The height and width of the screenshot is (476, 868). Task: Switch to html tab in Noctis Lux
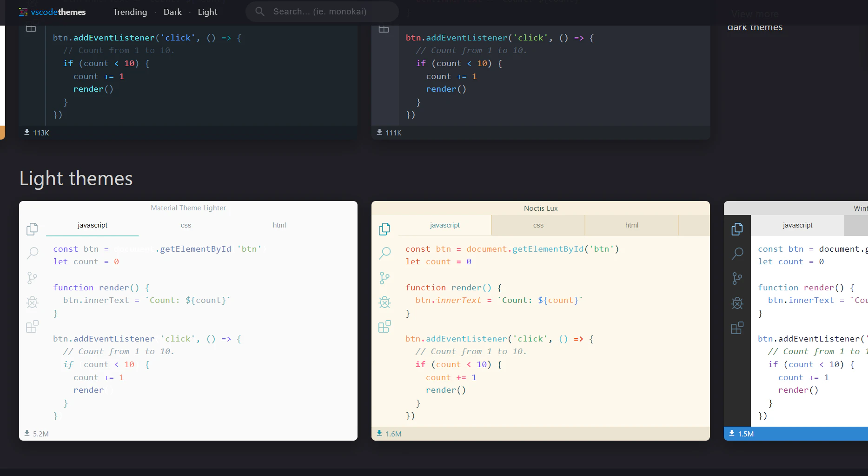tap(632, 225)
